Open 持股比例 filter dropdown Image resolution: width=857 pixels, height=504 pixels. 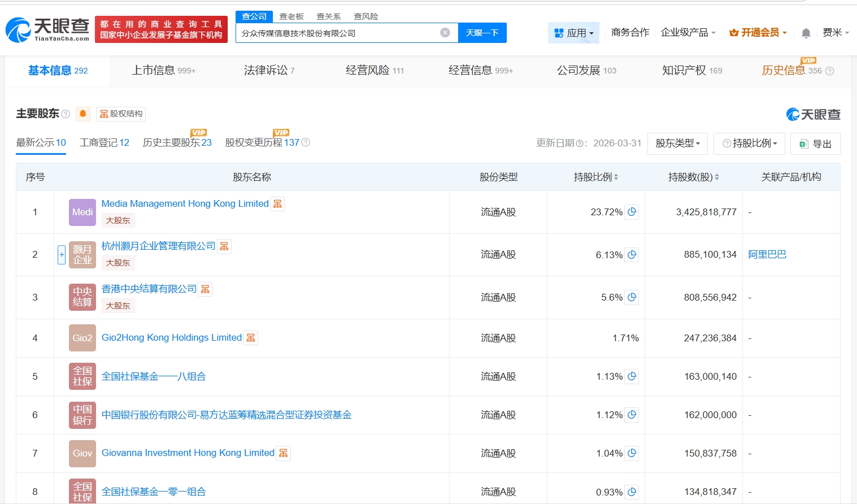[750, 144]
